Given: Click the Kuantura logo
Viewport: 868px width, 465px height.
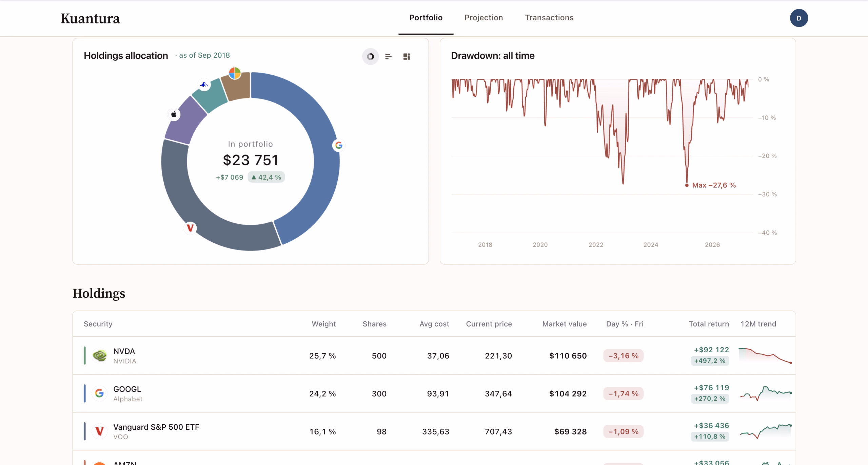Looking at the screenshot, I should (90, 18).
